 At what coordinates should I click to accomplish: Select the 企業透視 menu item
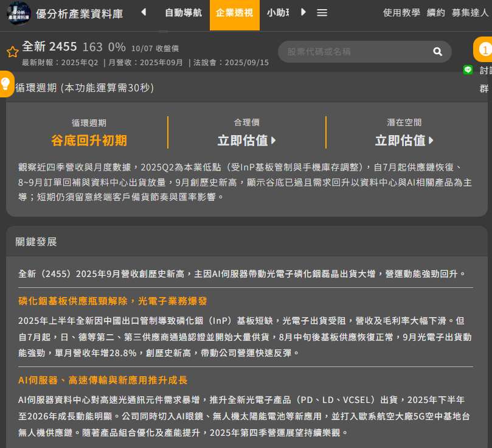[234, 12]
